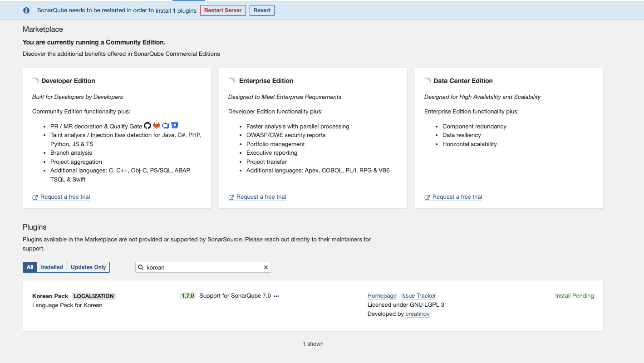The width and height of the screenshot is (644, 363).
Task: Click 'Language Pack for Korean' description
Action: 67,305
